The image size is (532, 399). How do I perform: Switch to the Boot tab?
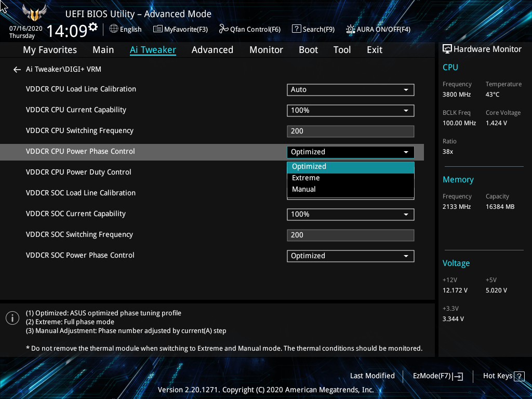309,50
